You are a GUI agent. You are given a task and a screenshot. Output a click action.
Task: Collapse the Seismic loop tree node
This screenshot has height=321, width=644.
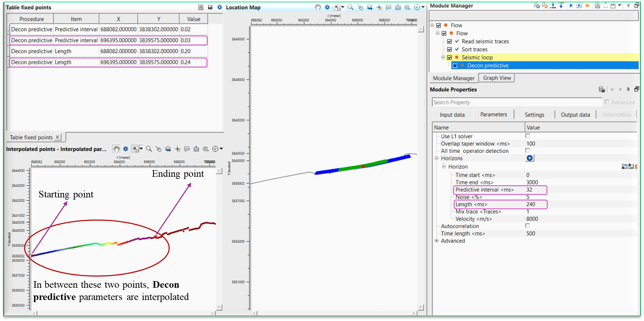tap(443, 57)
